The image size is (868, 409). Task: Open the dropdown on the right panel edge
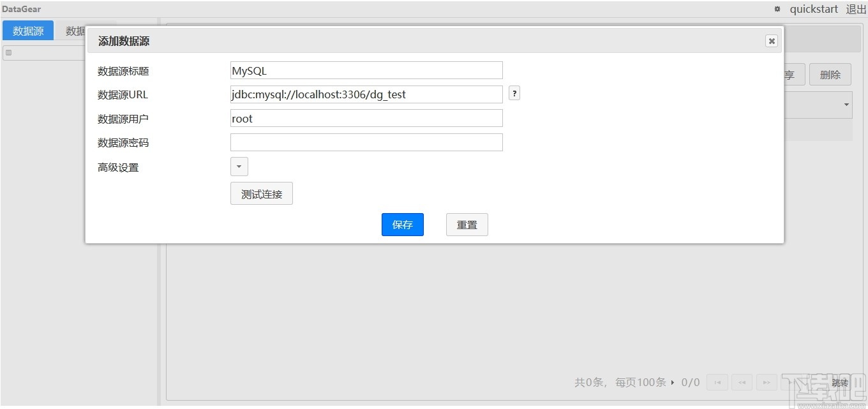(x=847, y=104)
